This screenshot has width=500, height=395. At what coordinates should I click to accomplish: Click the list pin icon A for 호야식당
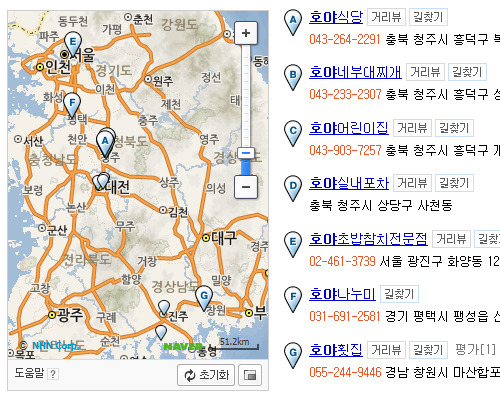(x=293, y=22)
